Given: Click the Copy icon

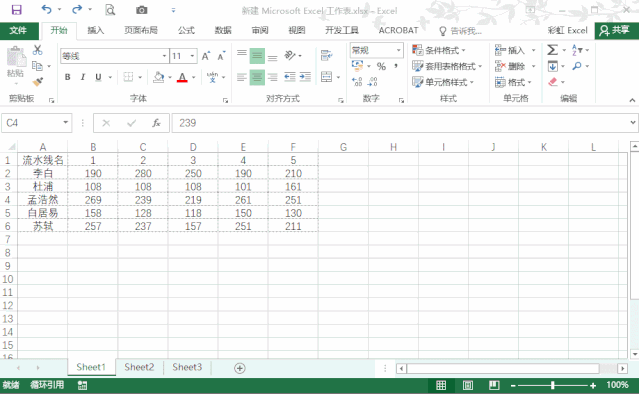Looking at the screenshot, I should coord(37,66).
